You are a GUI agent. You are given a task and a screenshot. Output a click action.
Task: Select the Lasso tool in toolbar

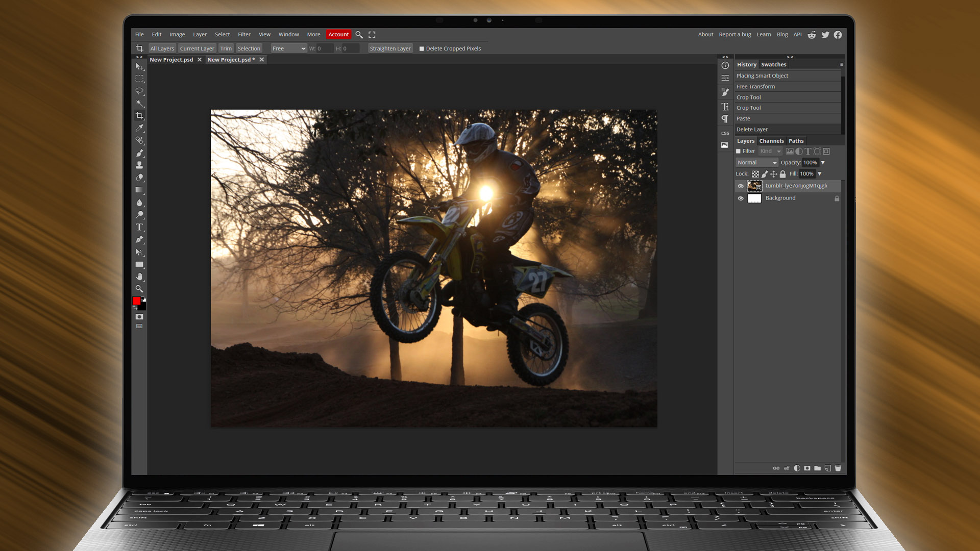(x=139, y=91)
